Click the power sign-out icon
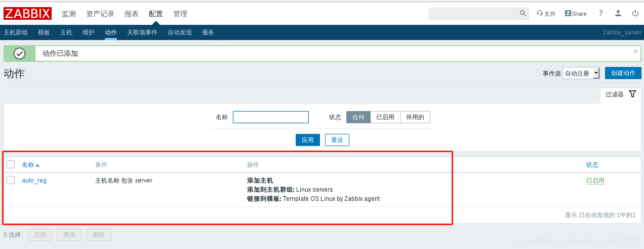 tap(635, 14)
